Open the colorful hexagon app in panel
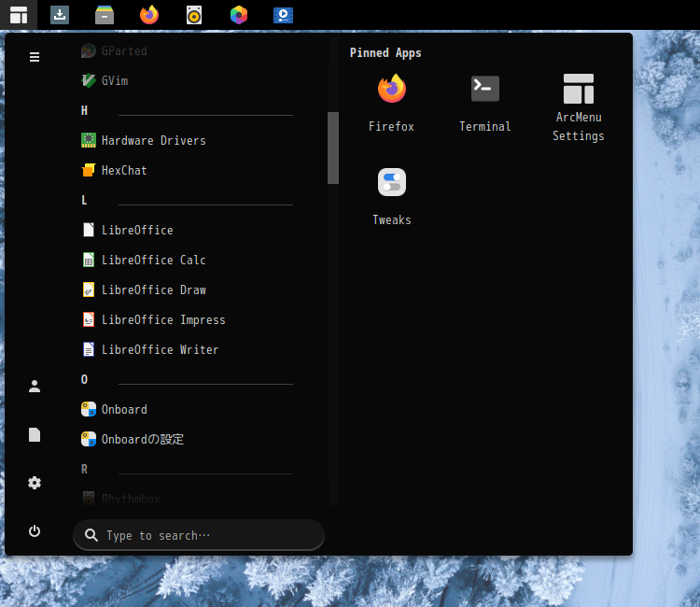This screenshot has height=607, width=700. pos(239,15)
